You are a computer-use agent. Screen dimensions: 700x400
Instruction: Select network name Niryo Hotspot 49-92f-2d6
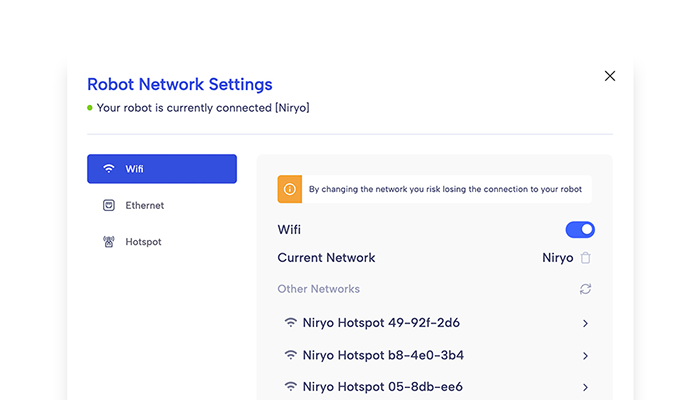click(381, 323)
